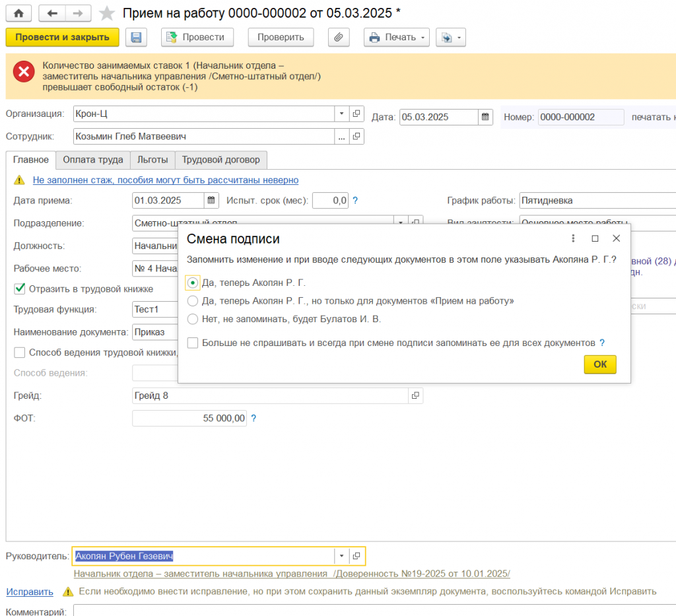Click the ФОТ amount field

(x=189, y=418)
